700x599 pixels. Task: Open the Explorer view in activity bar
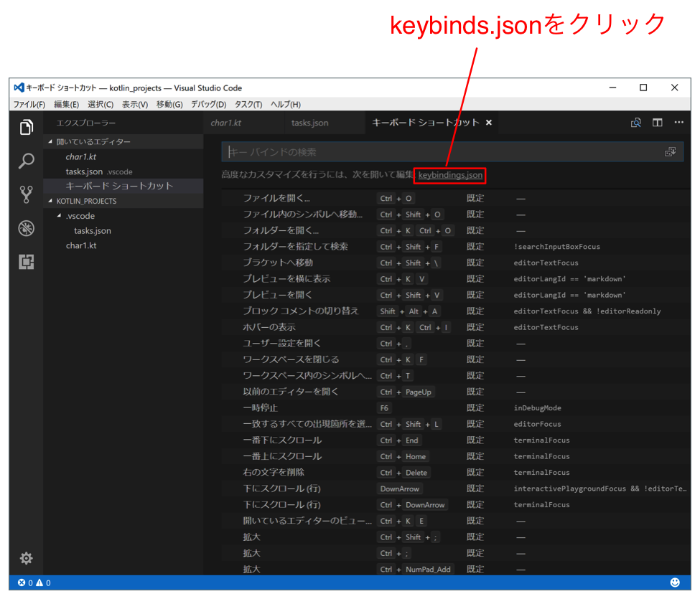27,127
